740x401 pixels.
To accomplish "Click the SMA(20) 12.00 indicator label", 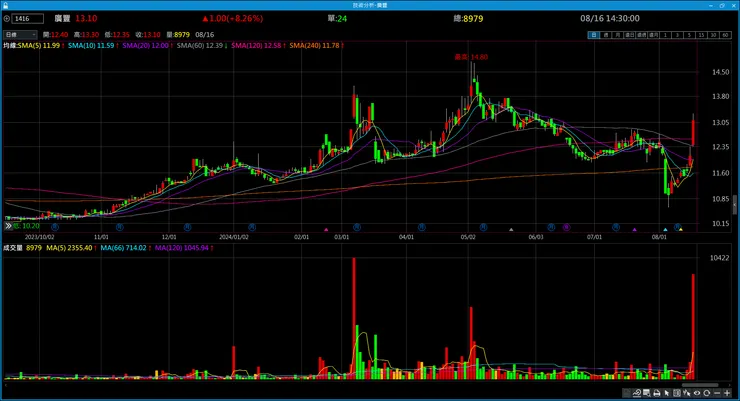I will (145, 45).
